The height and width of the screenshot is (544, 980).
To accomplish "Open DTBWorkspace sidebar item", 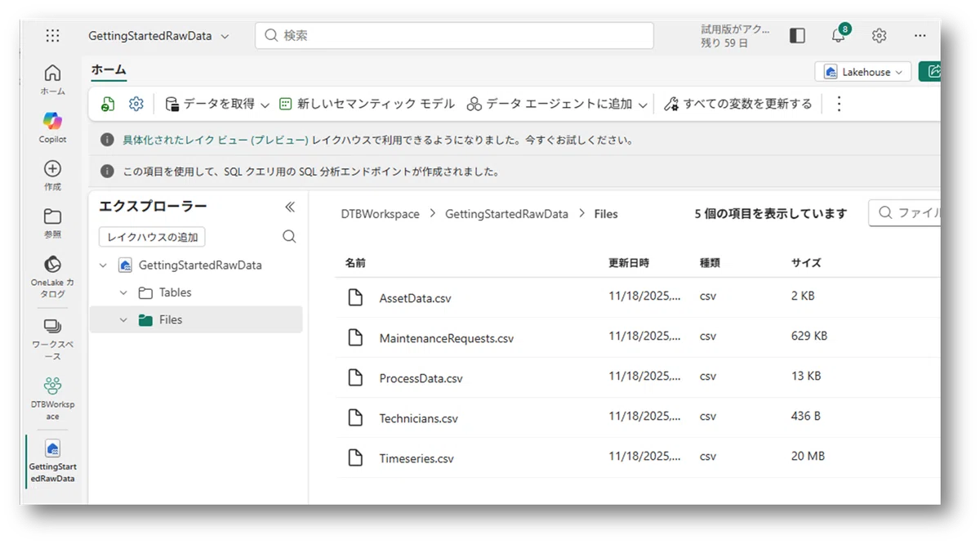I will coord(52,399).
